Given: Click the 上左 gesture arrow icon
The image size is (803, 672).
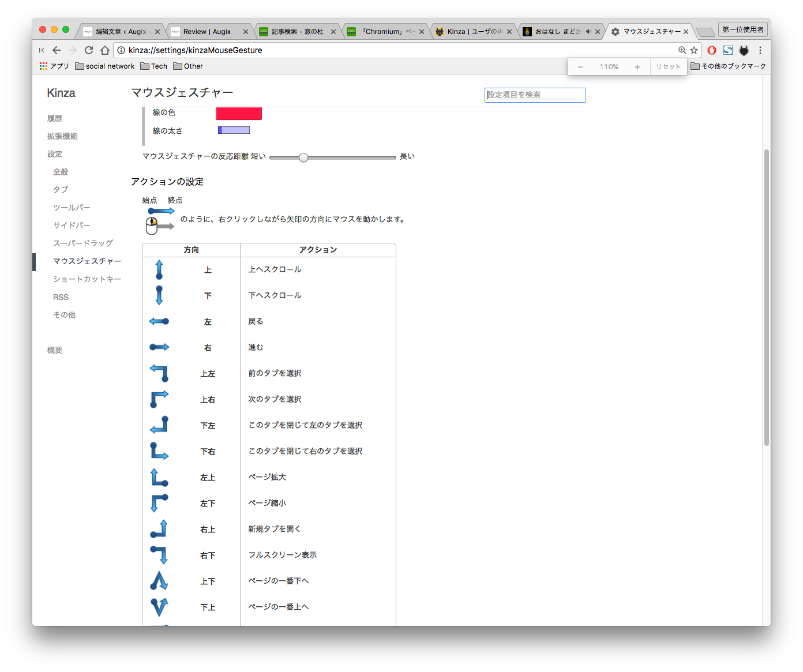Looking at the screenshot, I should click(159, 373).
